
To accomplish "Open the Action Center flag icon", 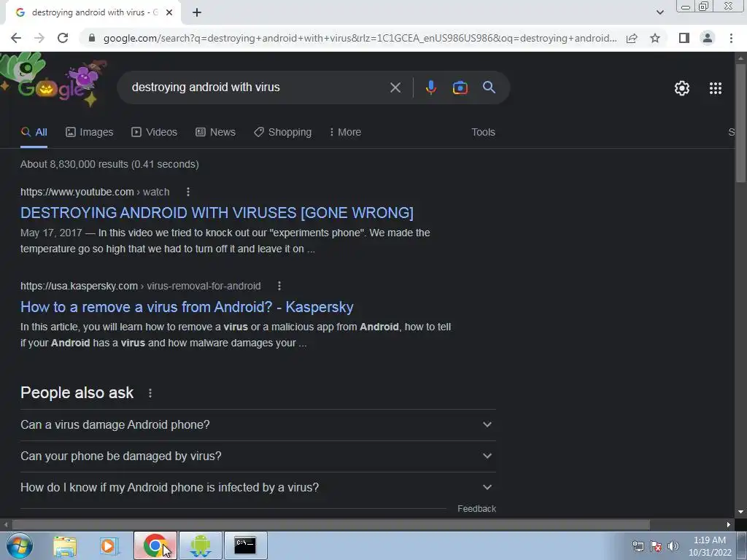I will pyautogui.click(x=656, y=546).
